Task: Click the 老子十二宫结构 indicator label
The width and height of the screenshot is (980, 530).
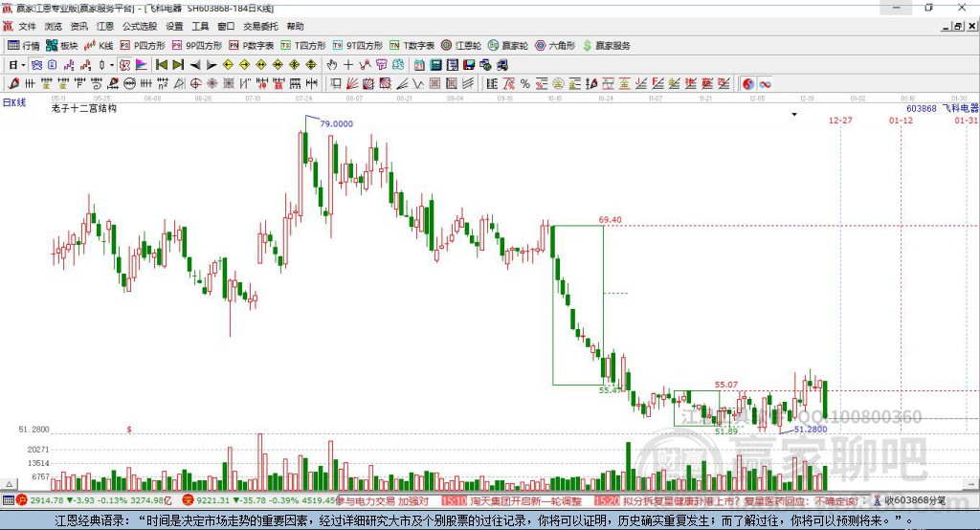Action: pos(84,108)
